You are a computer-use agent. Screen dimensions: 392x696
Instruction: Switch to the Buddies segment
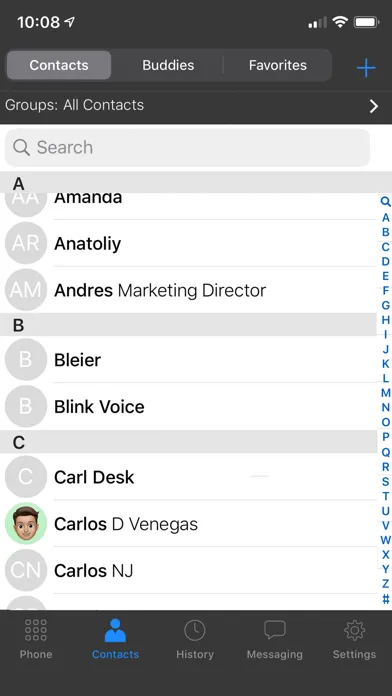[168, 65]
